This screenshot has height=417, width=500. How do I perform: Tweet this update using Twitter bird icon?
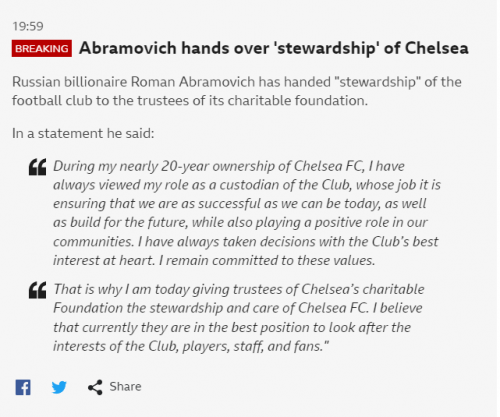tap(59, 387)
